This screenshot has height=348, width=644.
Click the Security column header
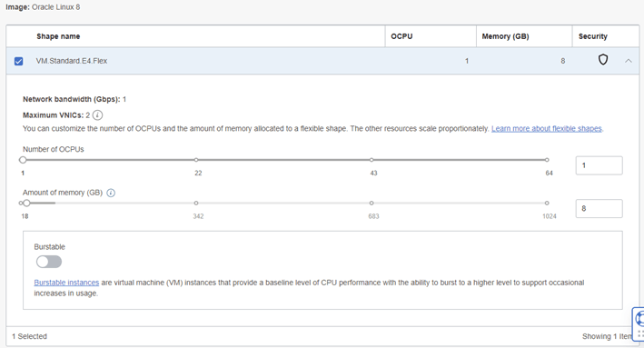click(592, 36)
